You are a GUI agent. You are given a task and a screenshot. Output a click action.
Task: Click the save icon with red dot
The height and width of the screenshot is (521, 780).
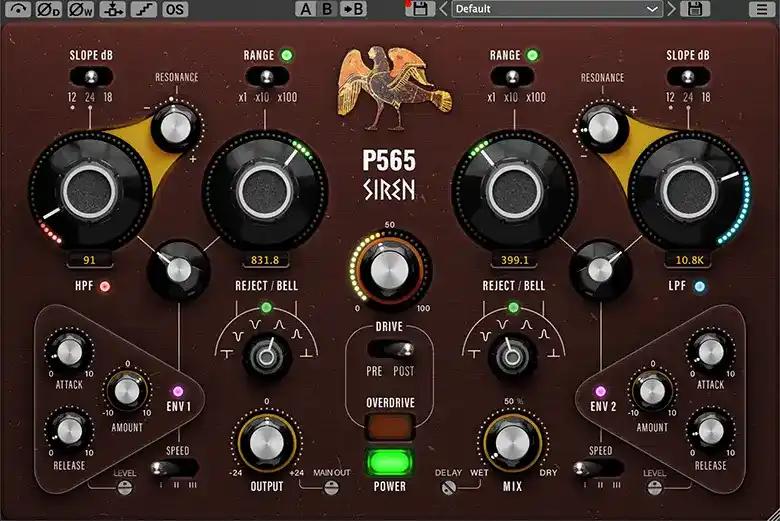[x=419, y=9]
